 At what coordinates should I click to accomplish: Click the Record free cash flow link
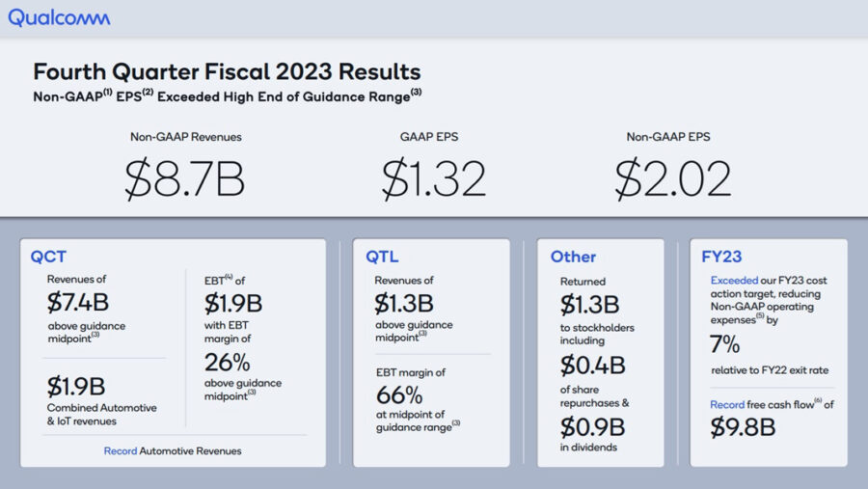727,405
